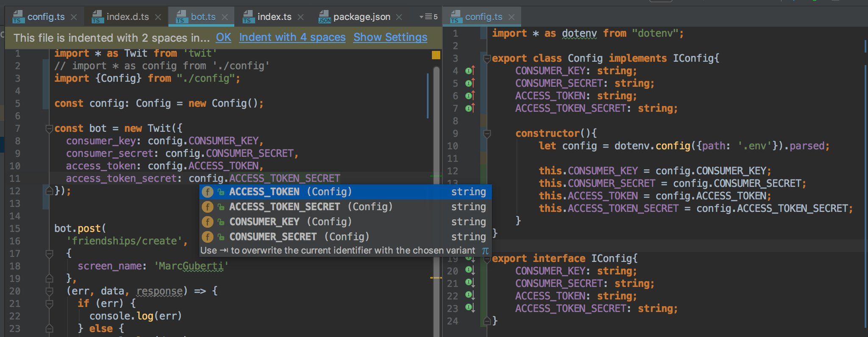Click the pi hint icon in completion popup
The width and height of the screenshot is (868, 337).
coord(485,251)
